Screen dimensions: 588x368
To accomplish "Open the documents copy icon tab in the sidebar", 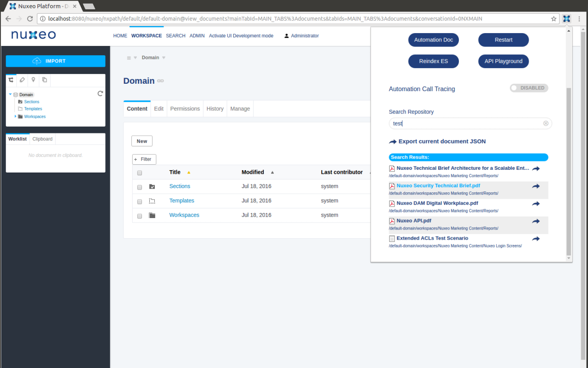I will pyautogui.click(x=45, y=80).
